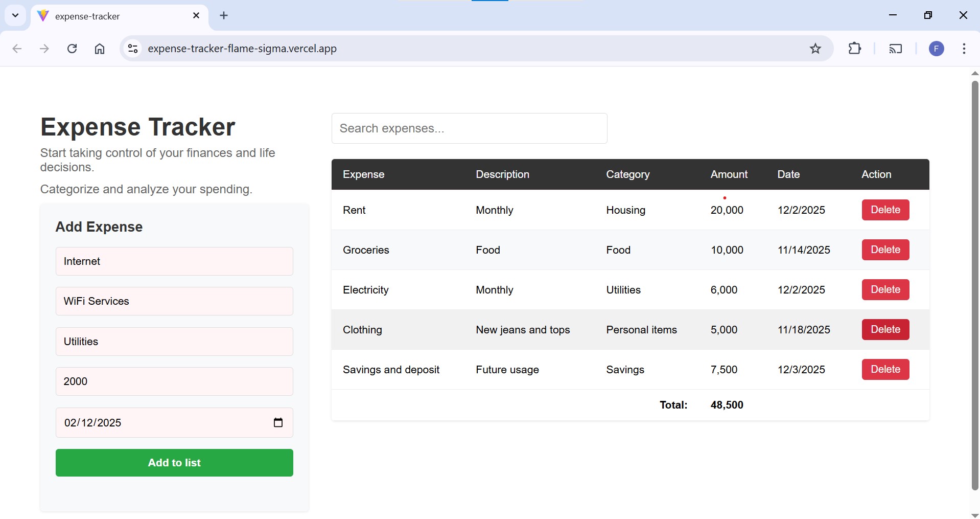Click the page vertical scrollbar thumb
The height and width of the screenshot is (519, 980).
coord(975,285)
